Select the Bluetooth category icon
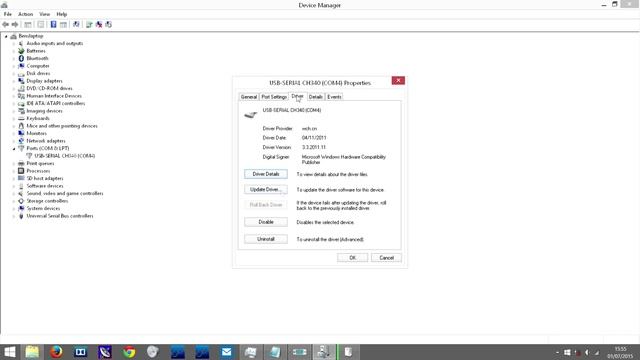 (21, 58)
